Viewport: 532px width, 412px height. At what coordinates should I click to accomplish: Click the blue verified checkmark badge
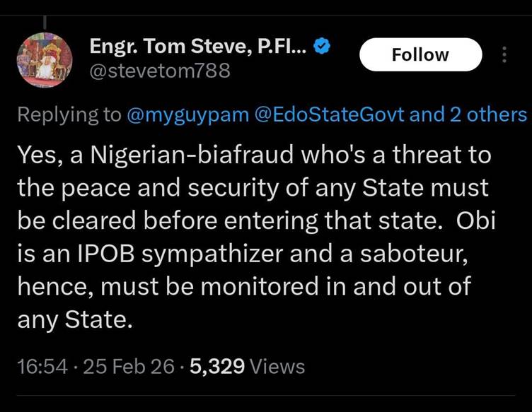323,47
